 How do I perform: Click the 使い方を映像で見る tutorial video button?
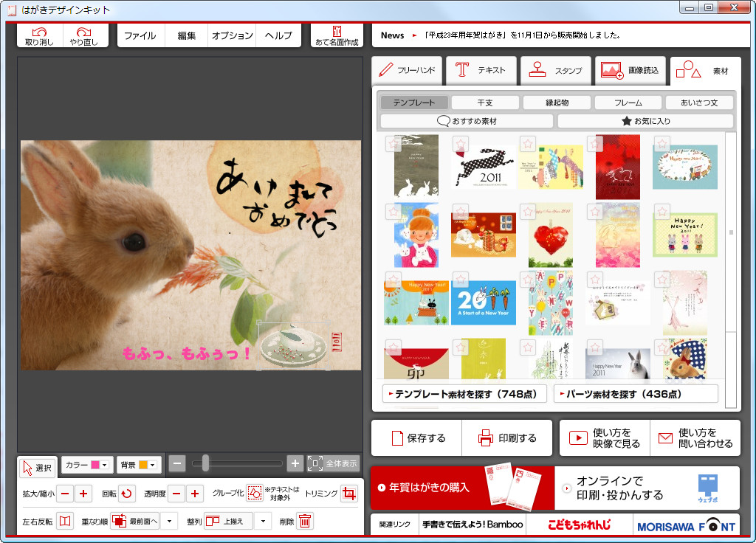click(x=605, y=437)
